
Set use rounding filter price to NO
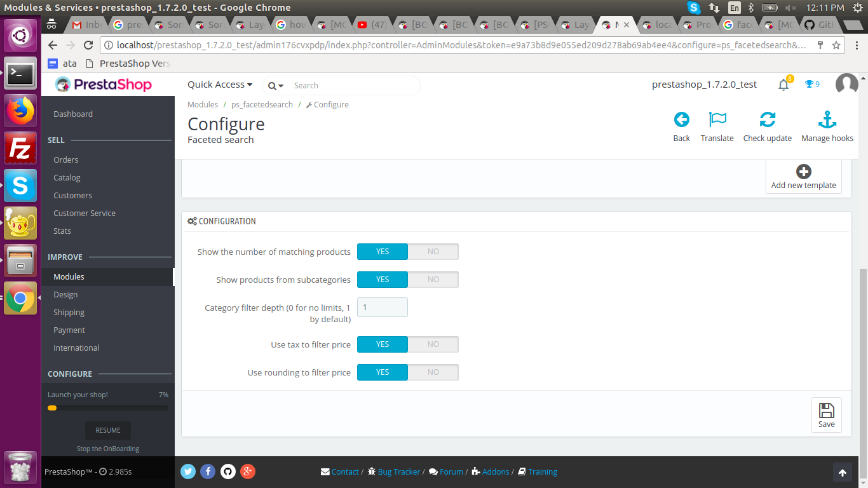433,372
